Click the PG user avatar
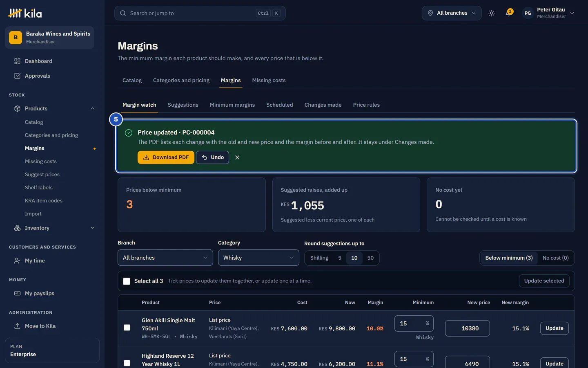The height and width of the screenshot is (368, 588). tap(528, 13)
